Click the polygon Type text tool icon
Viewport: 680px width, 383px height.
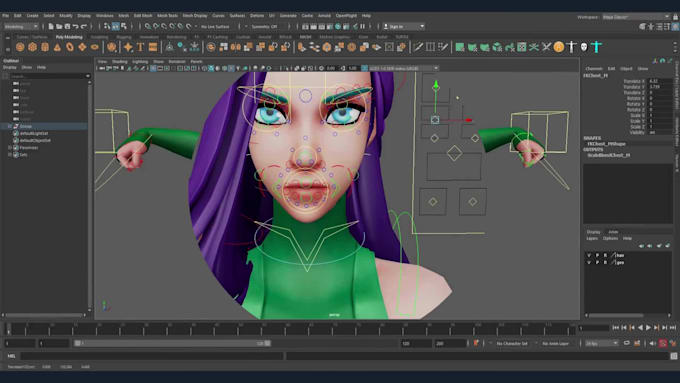point(140,47)
